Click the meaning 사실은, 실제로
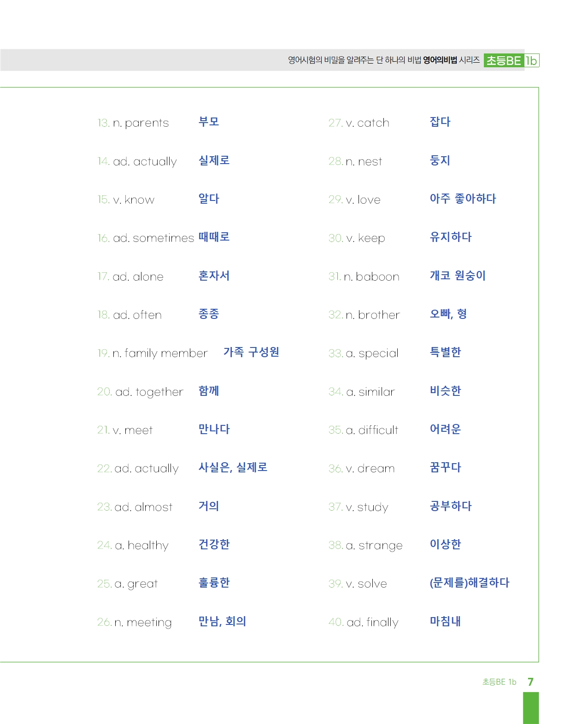This screenshot has width=588, height=724. [x=233, y=467]
